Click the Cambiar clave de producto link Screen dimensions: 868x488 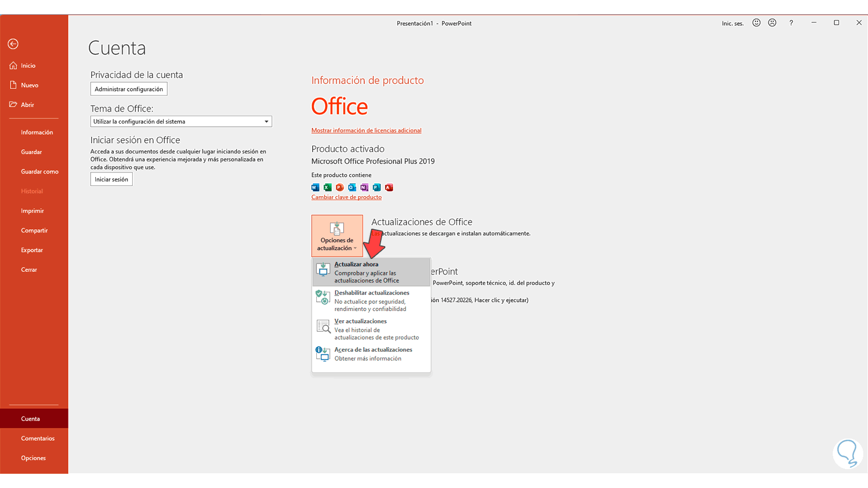click(346, 197)
